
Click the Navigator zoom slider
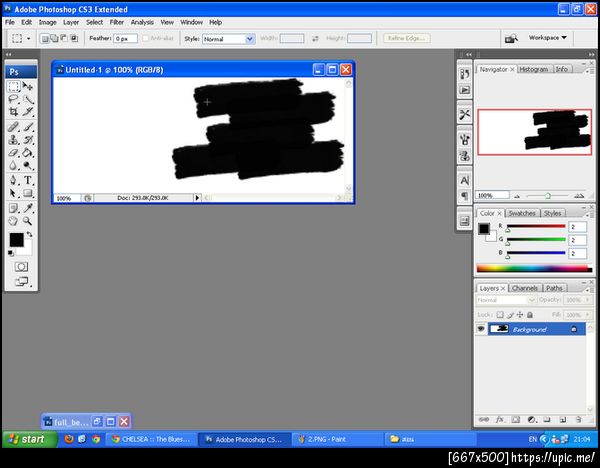pyautogui.click(x=547, y=196)
